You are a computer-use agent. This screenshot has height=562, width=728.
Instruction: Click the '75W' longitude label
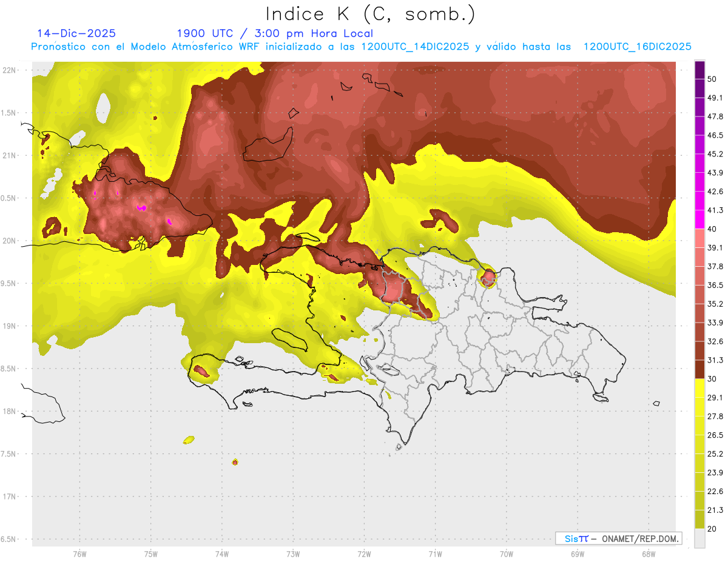click(150, 554)
